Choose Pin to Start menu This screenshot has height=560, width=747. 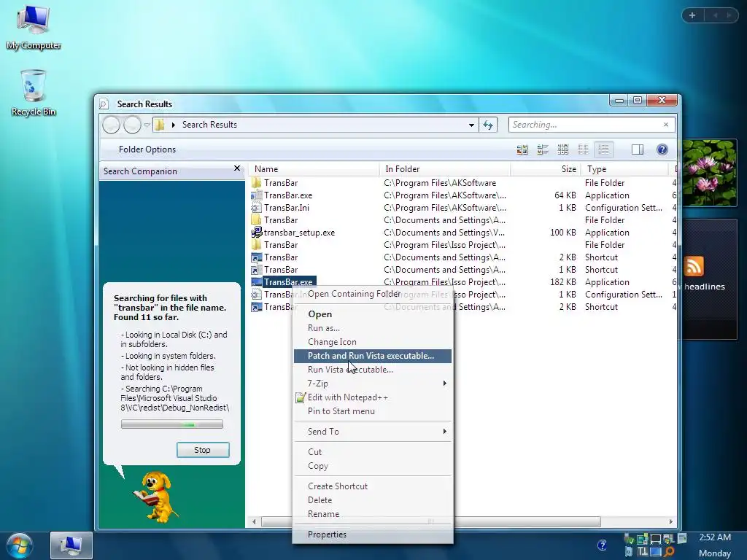[x=373, y=411]
